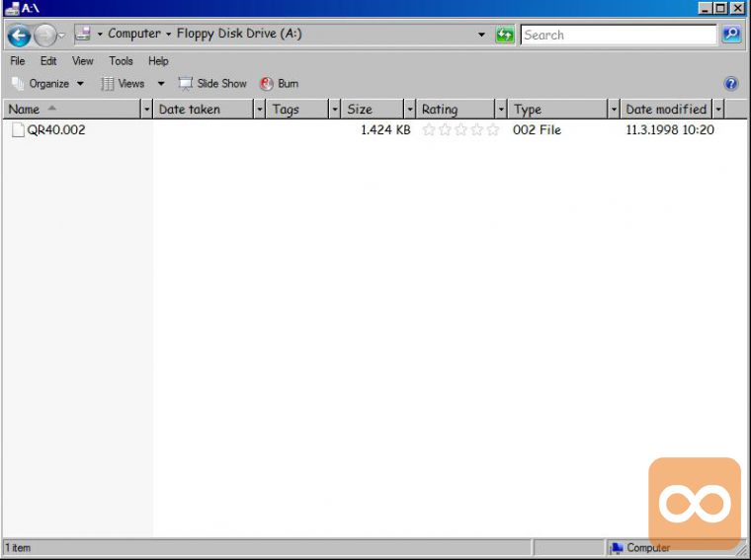Select the QR40.002 file icon
Image resolution: width=751 pixels, height=560 pixels.
pyautogui.click(x=18, y=129)
